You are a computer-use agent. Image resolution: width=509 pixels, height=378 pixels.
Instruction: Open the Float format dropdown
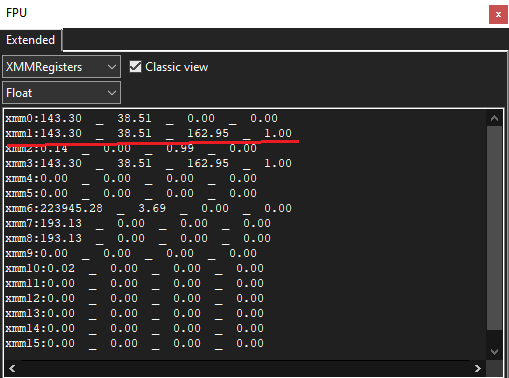(61, 93)
